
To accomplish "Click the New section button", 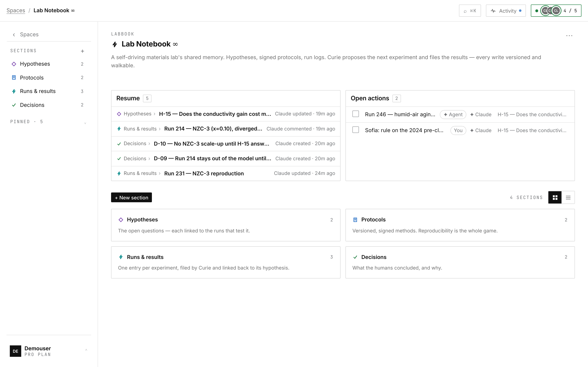I will click(131, 198).
